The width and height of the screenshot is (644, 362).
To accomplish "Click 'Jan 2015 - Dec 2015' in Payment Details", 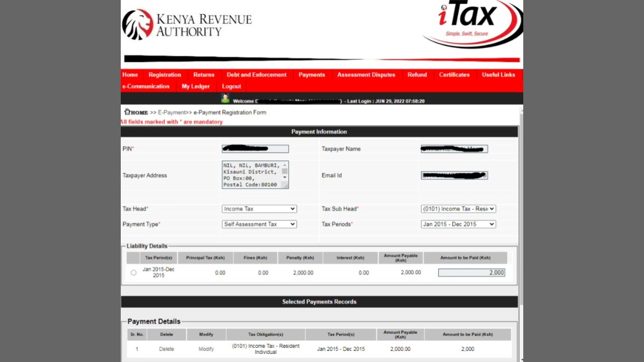I will click(x=341, y=349).
